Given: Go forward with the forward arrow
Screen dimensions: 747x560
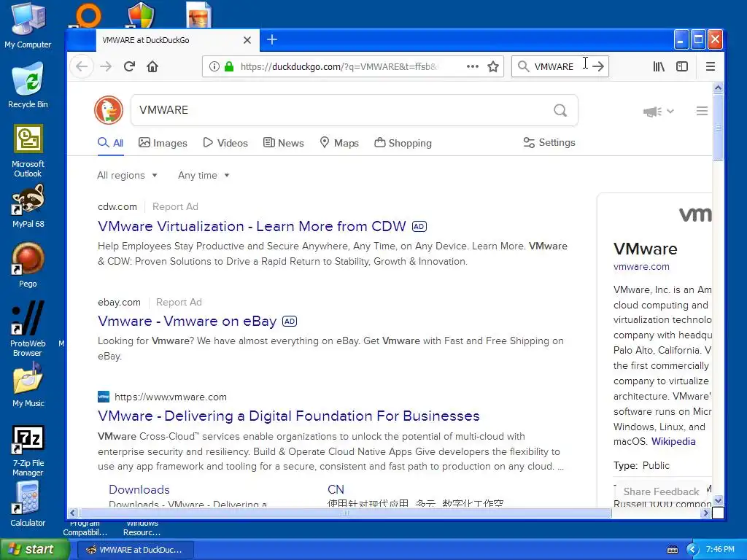Looking at the screenshot, I should [106, 66].
